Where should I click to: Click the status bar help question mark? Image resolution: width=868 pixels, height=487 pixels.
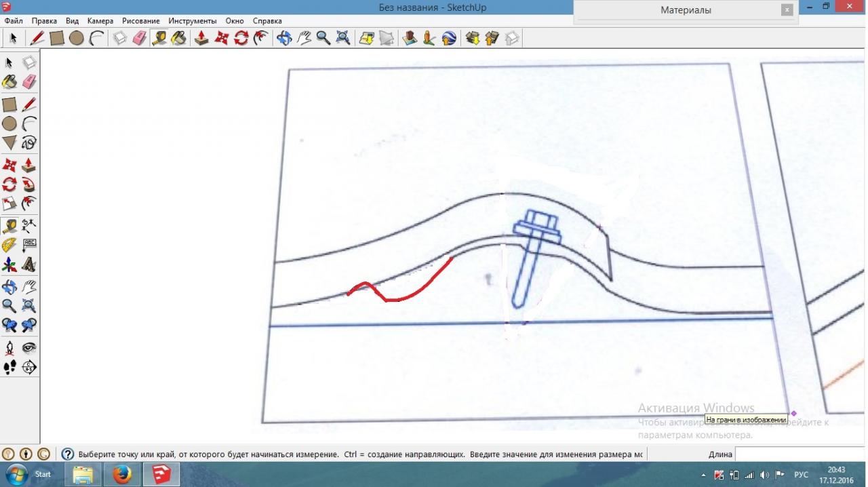click(68, 454)
